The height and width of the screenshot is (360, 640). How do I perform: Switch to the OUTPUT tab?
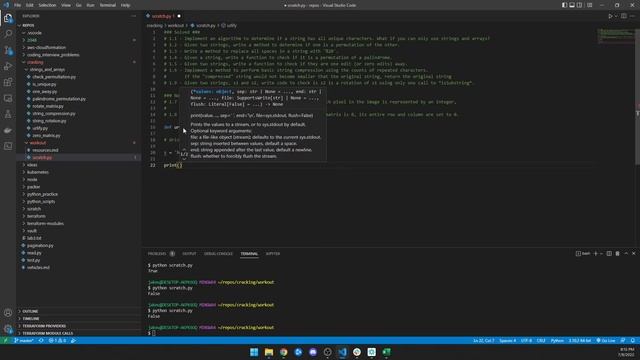(x=189, y=253)
